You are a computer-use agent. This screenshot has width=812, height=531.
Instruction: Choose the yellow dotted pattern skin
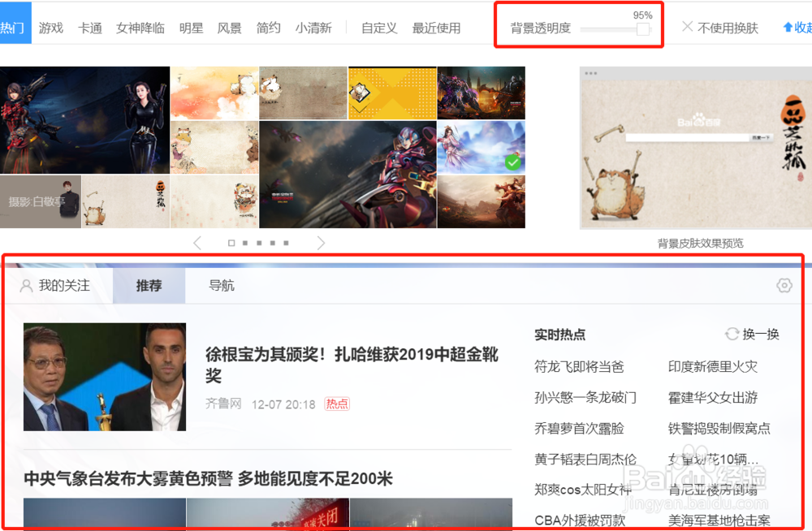coord(392,93)
